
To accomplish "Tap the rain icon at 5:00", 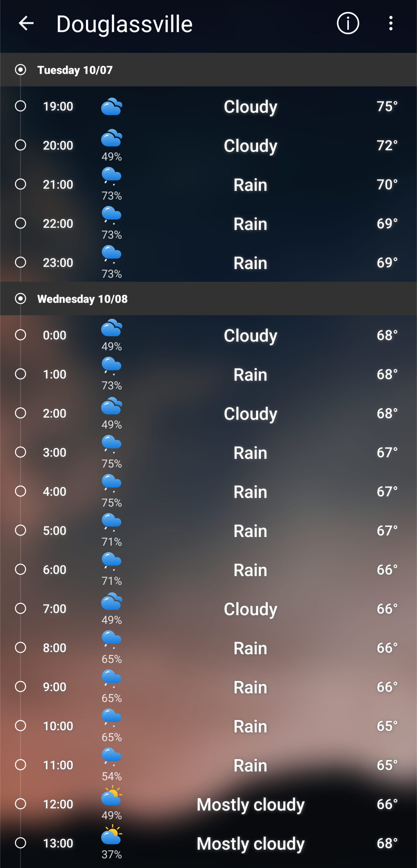I will (112, 522).
